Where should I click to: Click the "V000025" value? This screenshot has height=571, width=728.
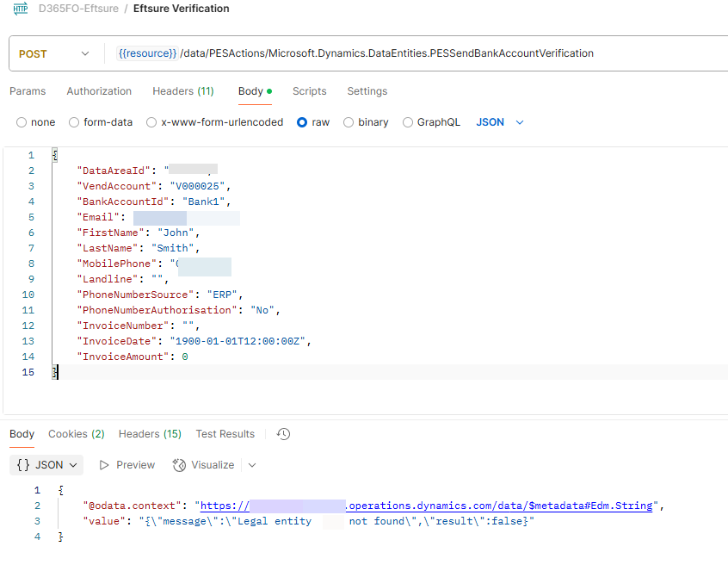point(197,186)
